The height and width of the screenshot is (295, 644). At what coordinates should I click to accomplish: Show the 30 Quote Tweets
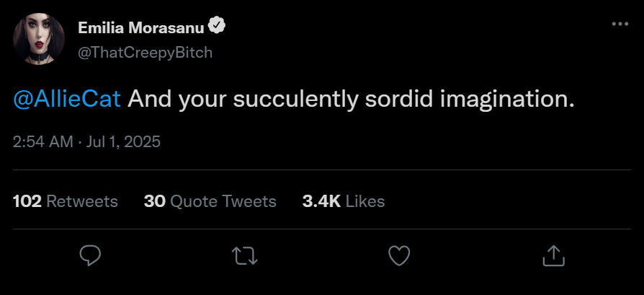click(x=210, y=201)
